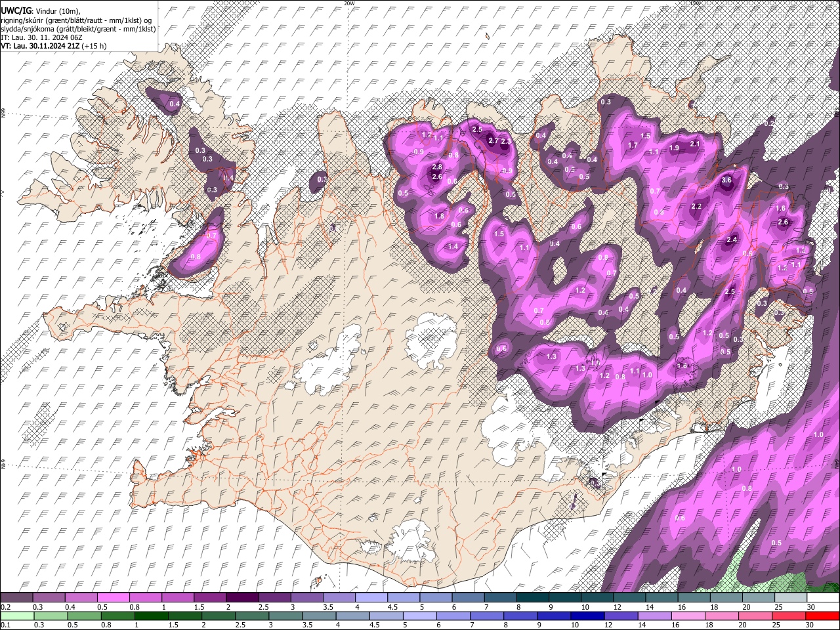
Task: Click the 20W longitude label
Action: [x=349, y=3]
